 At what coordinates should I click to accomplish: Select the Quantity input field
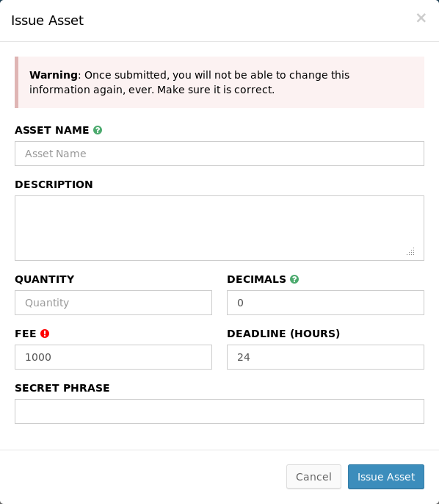pos(113,303)
